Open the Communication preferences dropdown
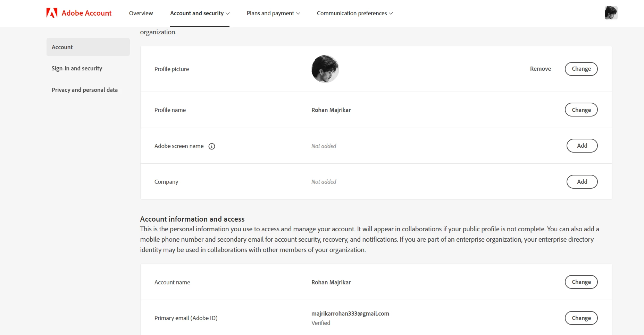644x335 pixels. pos(354,13)
